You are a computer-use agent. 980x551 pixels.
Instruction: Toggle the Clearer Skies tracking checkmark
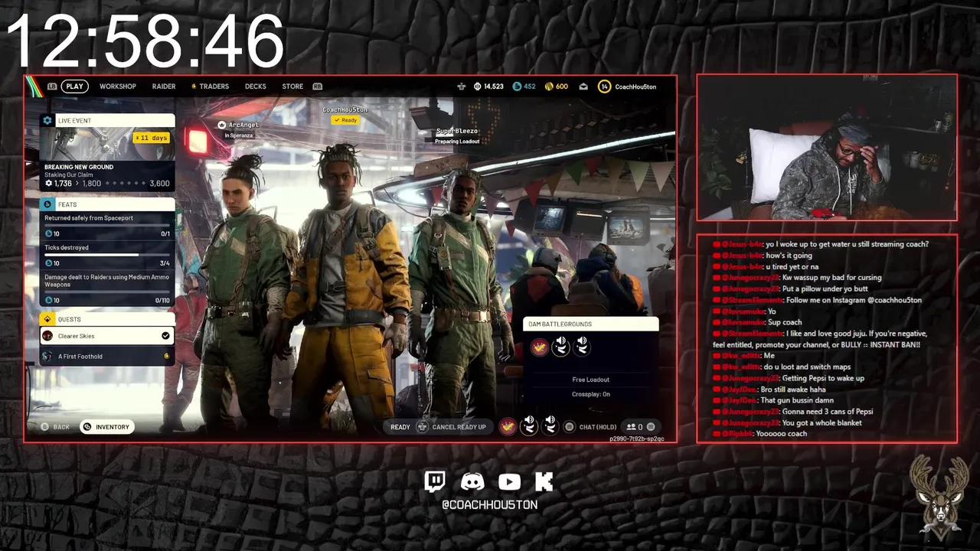point(165,336)
